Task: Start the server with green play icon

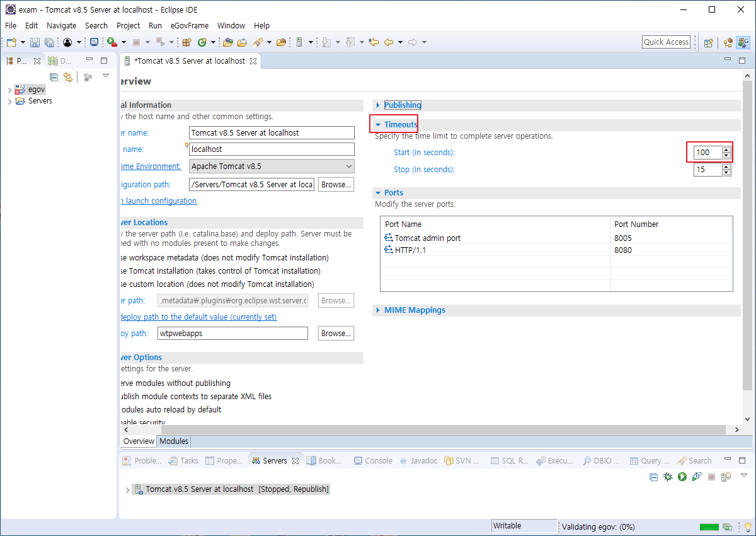Action: [682, 477]
